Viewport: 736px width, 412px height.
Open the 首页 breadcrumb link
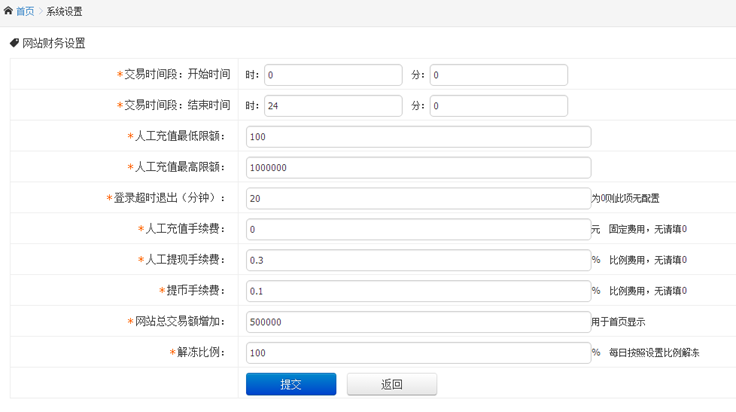point(25,11)
